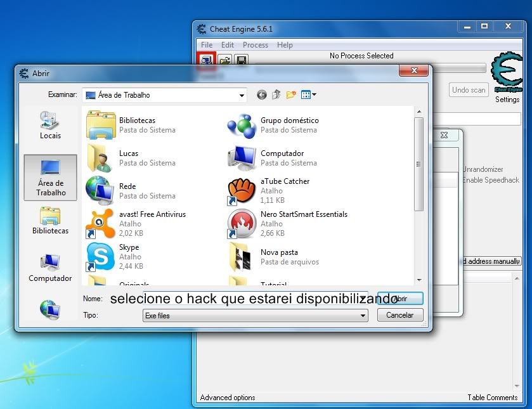532x409 pixels.
Task: Expand the Examinar location dropdown
Action: pyautogui.click(x=242, y=96)
